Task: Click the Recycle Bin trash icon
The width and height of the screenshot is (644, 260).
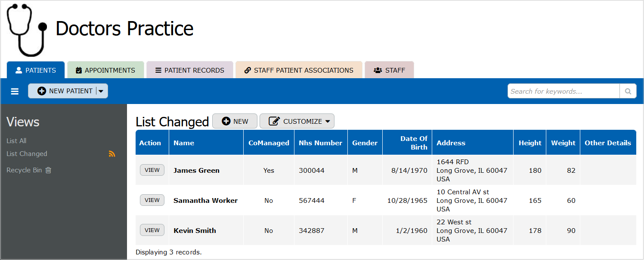Action: pyautogui.click(x=49, y=170)
